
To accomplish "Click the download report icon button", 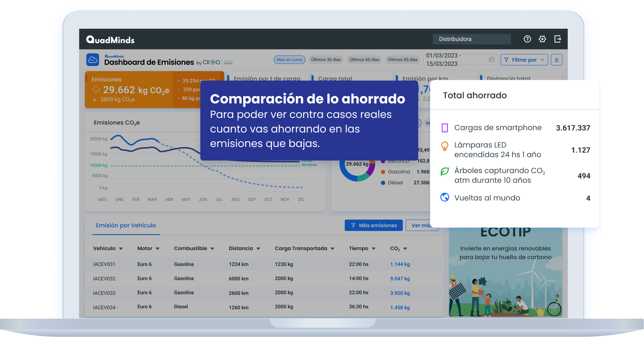I will click(x=556, y=59).
